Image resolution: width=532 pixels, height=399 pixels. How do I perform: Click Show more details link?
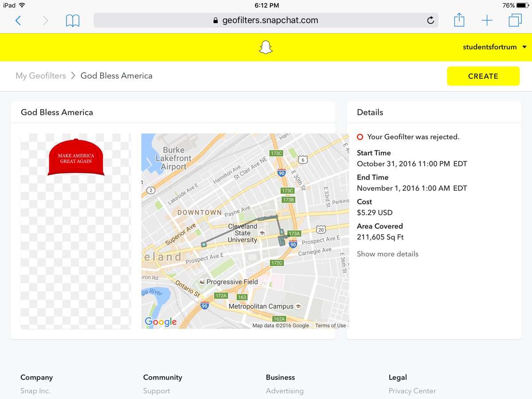pos(387,254)
